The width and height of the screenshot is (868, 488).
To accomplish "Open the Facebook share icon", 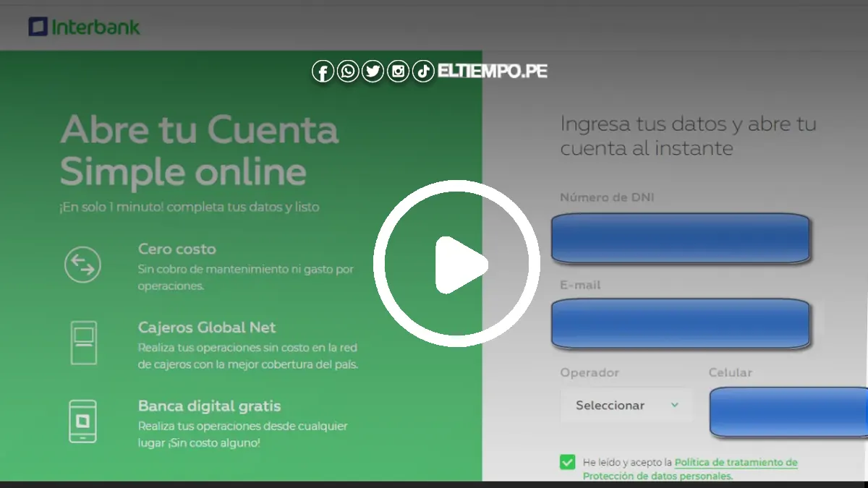I will (323, 71).
